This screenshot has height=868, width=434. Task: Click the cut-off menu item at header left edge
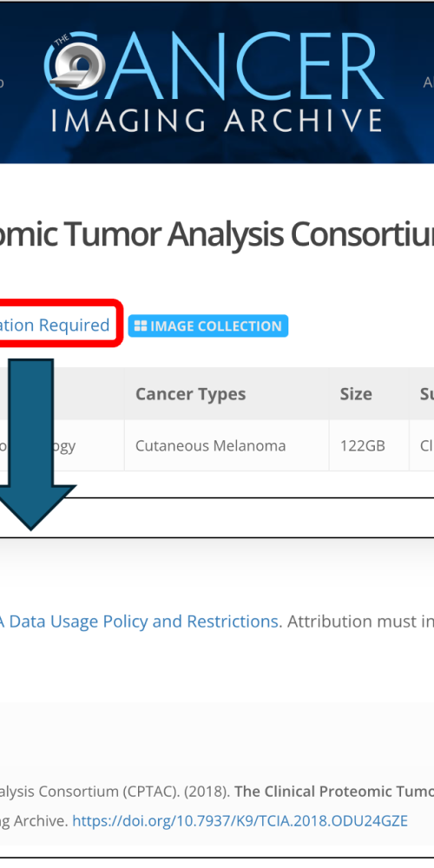(2, 83)
